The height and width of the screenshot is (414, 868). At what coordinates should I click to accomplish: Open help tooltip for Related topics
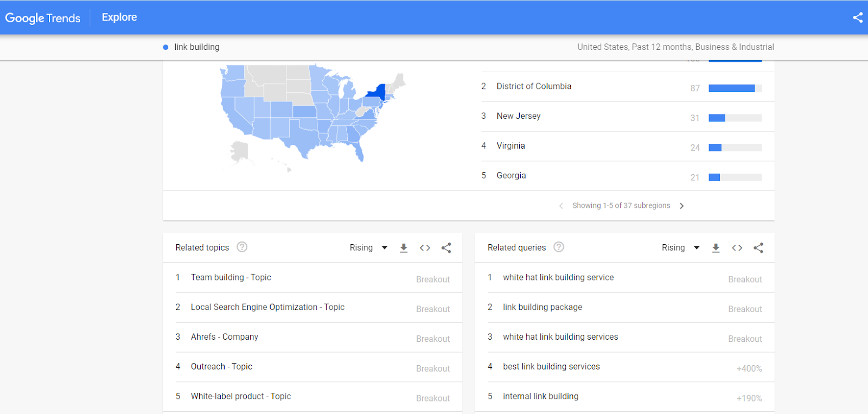[242, 247]
